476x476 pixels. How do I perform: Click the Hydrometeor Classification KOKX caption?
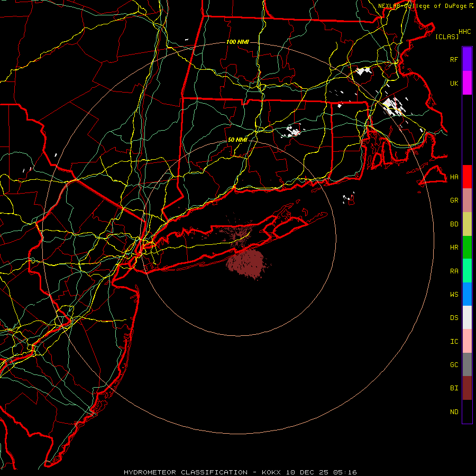[x=240, y=472]
